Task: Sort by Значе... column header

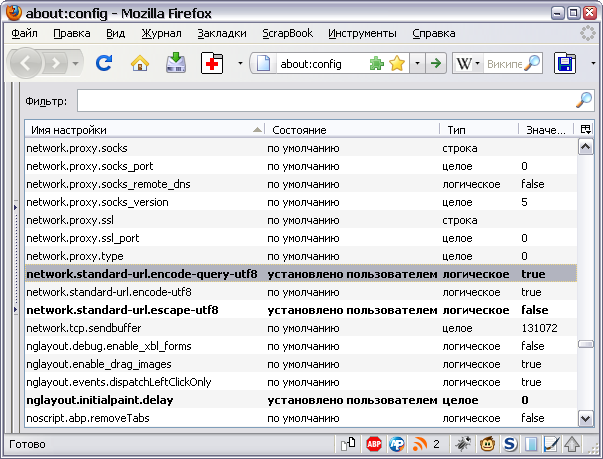Action: (546, 130)
